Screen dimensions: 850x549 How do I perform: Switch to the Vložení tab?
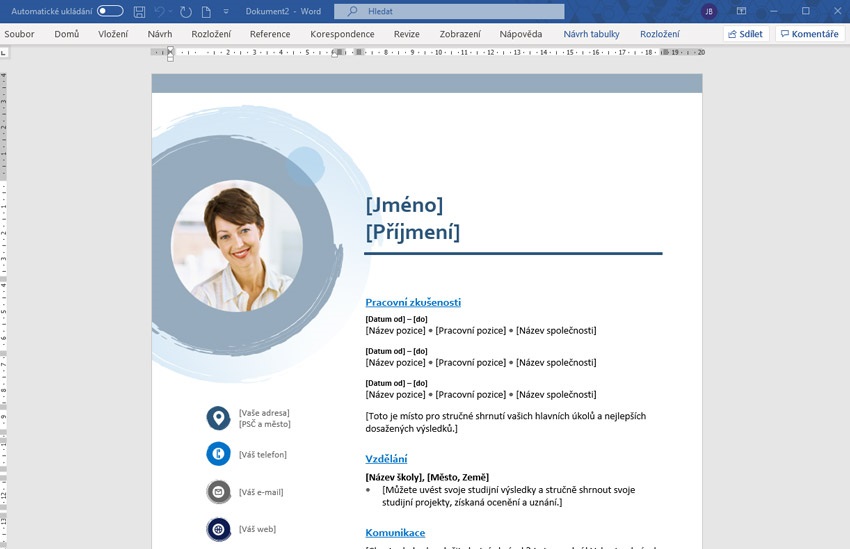(x=113, y=34)
